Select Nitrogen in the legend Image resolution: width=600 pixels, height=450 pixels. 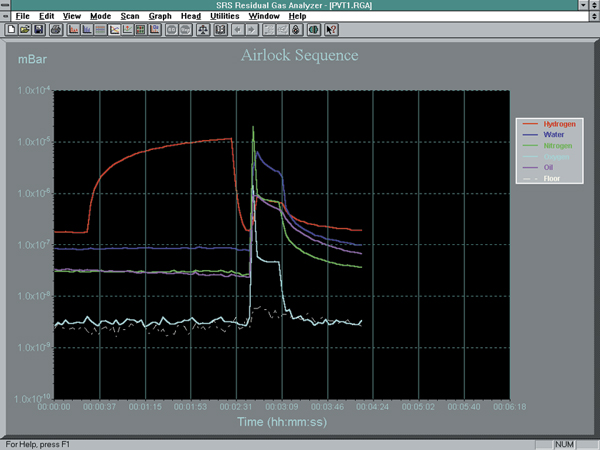tap(558, 146)
